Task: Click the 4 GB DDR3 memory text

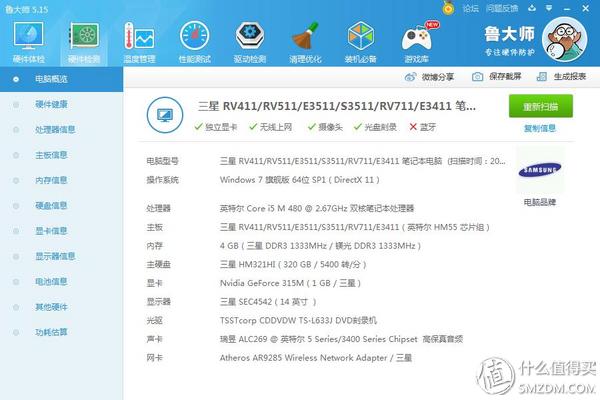Action: click(320, 246)
